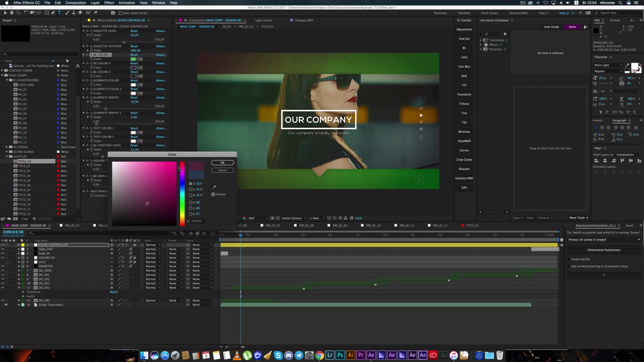Select the Rotation tool

25,13
